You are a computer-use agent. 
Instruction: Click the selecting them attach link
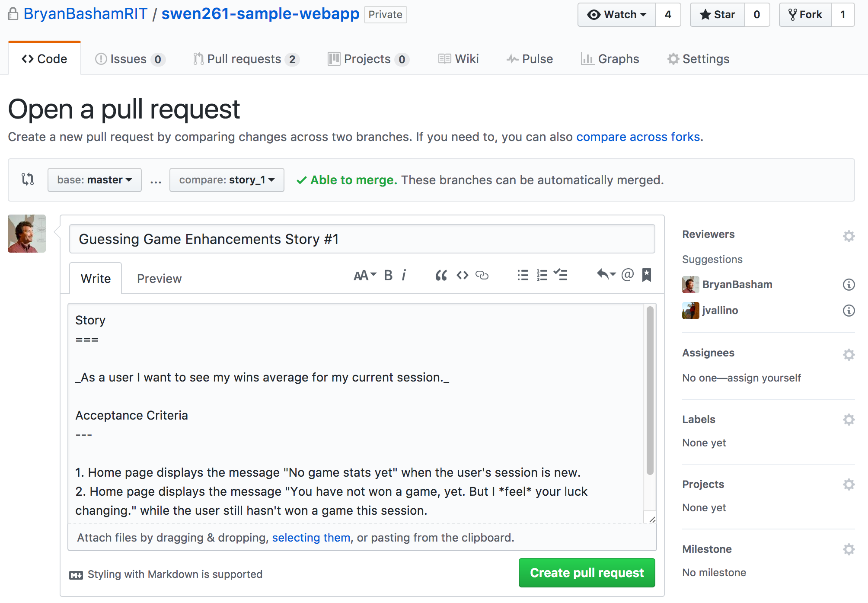[x=311, y=538]
